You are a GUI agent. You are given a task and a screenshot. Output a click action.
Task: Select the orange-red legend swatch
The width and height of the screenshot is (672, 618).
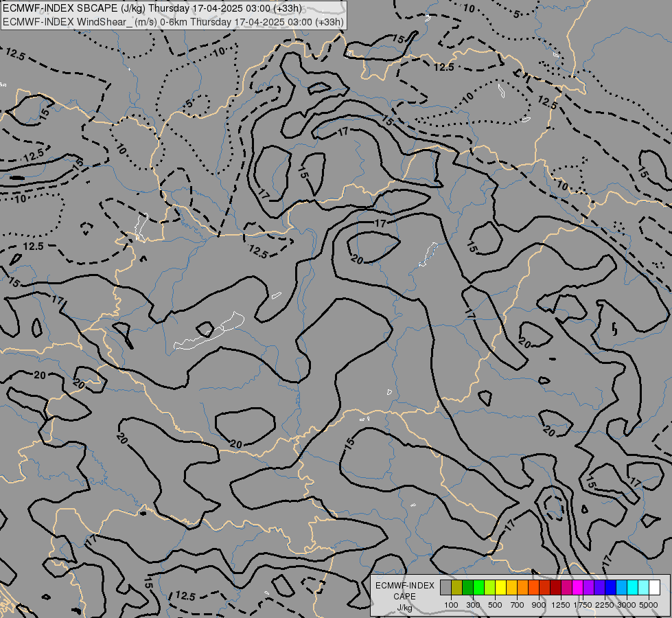[534, 588]
